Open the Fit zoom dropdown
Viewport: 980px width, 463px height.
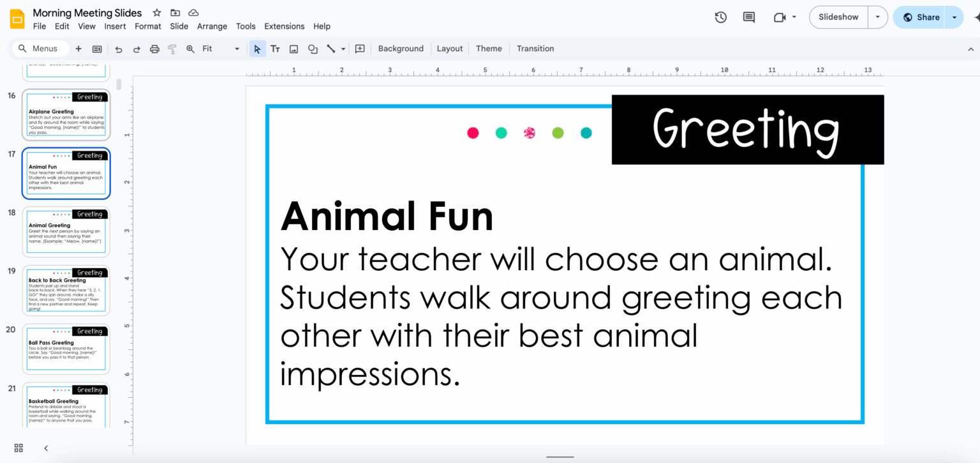[237, 49]
